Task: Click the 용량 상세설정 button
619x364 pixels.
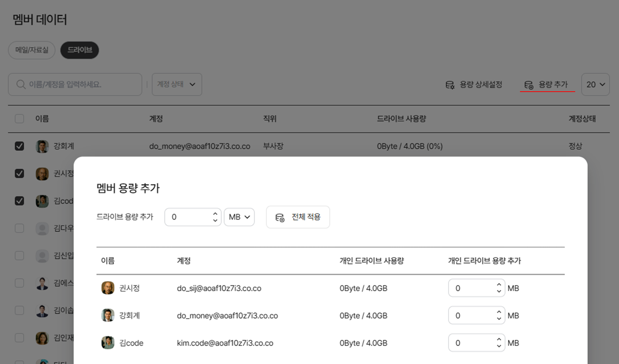Action: tap(474, 85)
